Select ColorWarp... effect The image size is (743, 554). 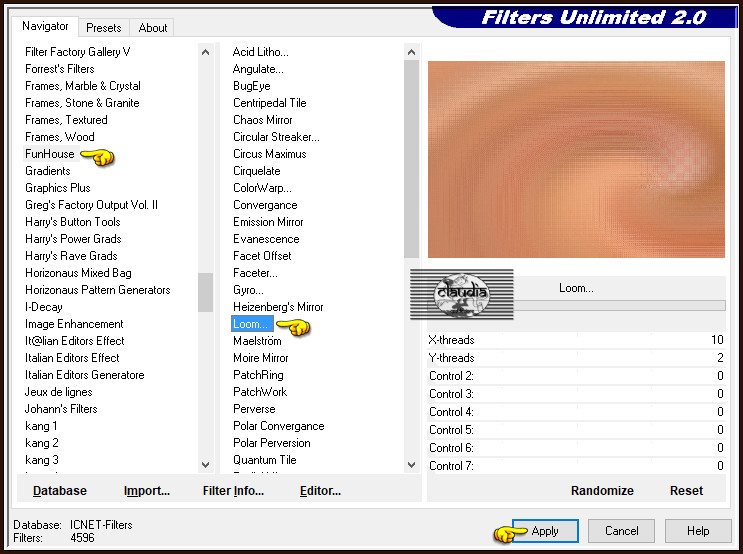(x=262, y=188)
